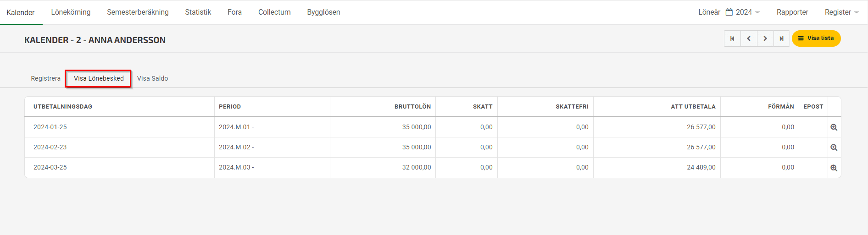This screenshot has width=868, height=235.
Task: Go to previous employee arrow
Action: pyautogui.click(x=749, y=38)
